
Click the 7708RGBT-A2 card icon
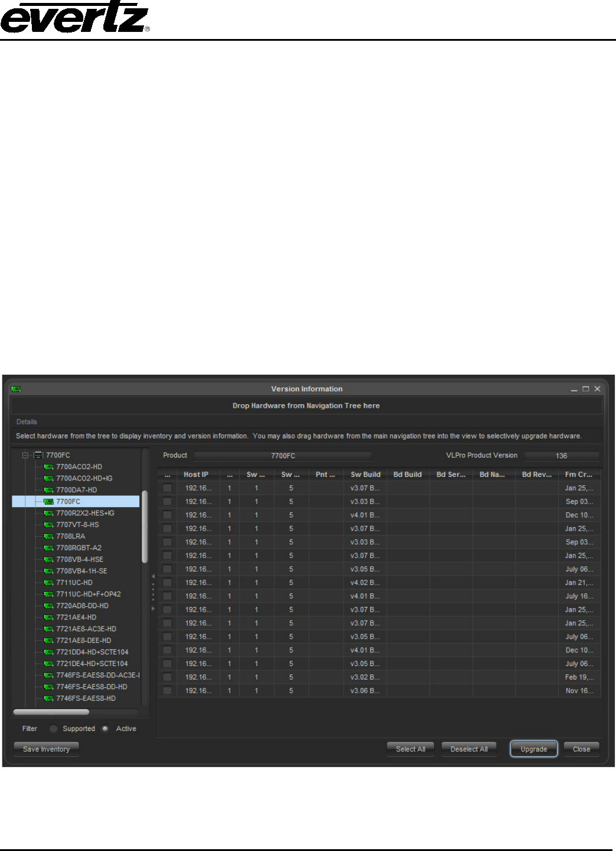coord(49,548)
